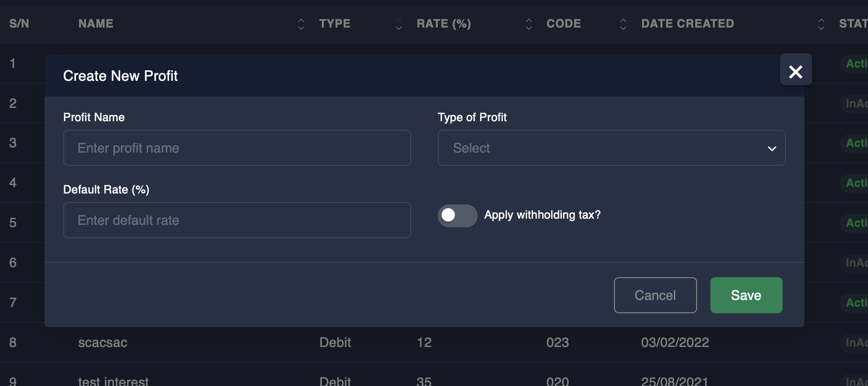Click the Type of Profit chevron arrow

coord(772,148)
